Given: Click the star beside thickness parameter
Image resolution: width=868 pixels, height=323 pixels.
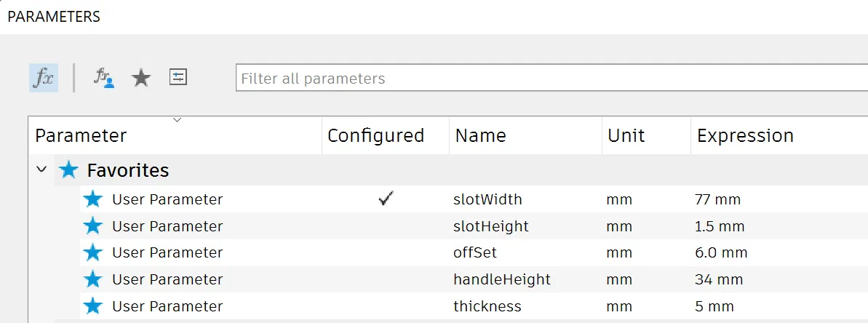Looking at the screenshot, I should [x=93, y=306].
